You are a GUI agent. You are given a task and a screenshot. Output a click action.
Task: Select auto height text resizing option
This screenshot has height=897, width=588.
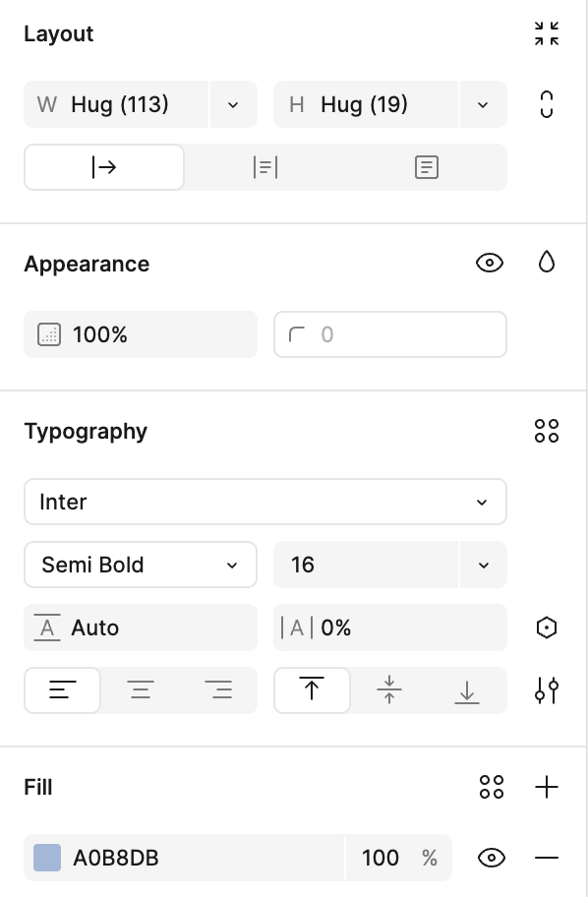265,167
